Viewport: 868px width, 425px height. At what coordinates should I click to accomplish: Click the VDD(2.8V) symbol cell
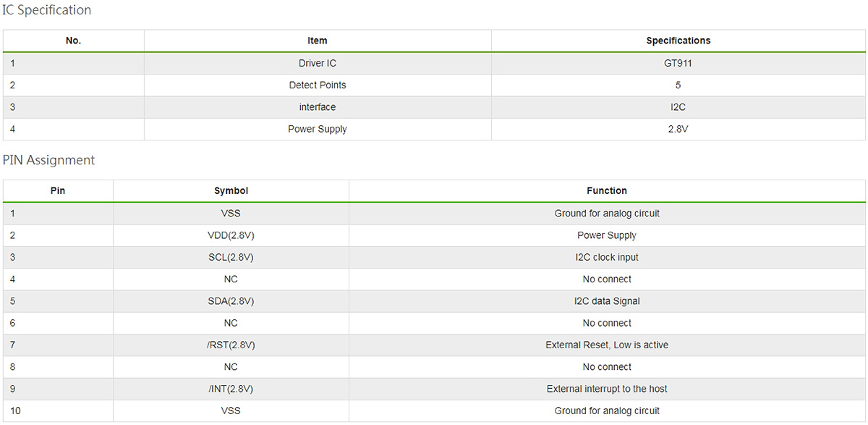[231, 235]
